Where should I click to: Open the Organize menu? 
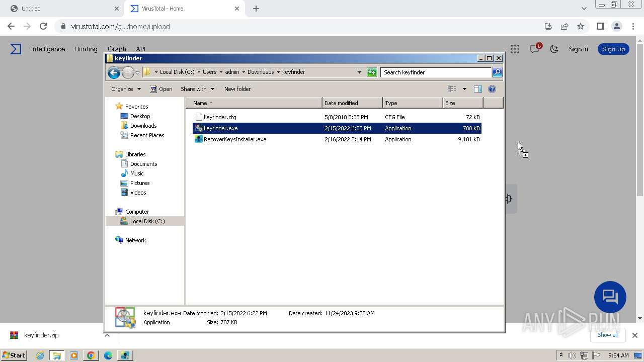pos(126,89)
